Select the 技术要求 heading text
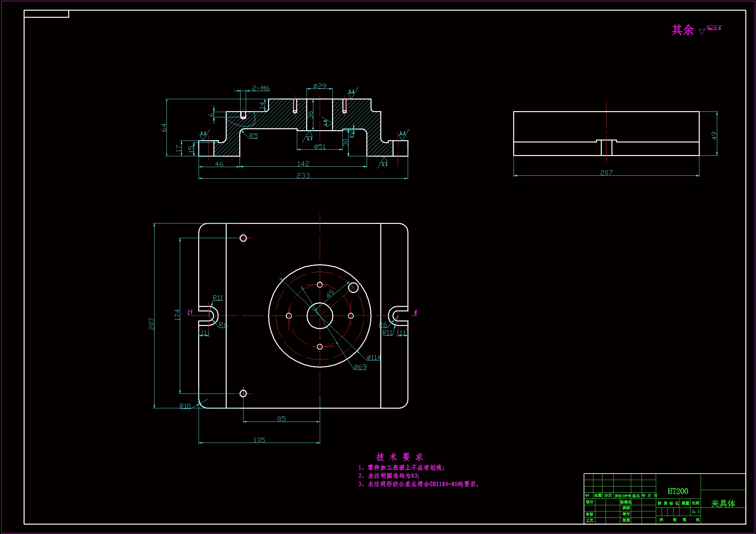The width and height of the screenshot is (756, 534). [399, 457]
